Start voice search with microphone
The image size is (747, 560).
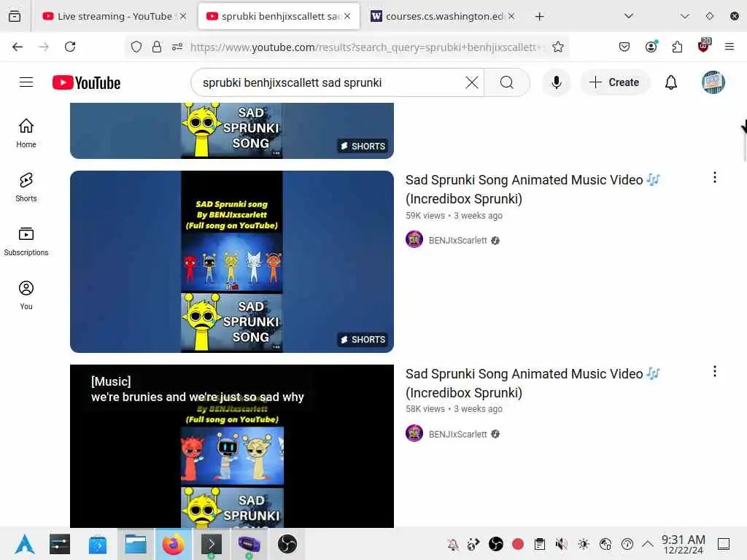tap(556, 82)
